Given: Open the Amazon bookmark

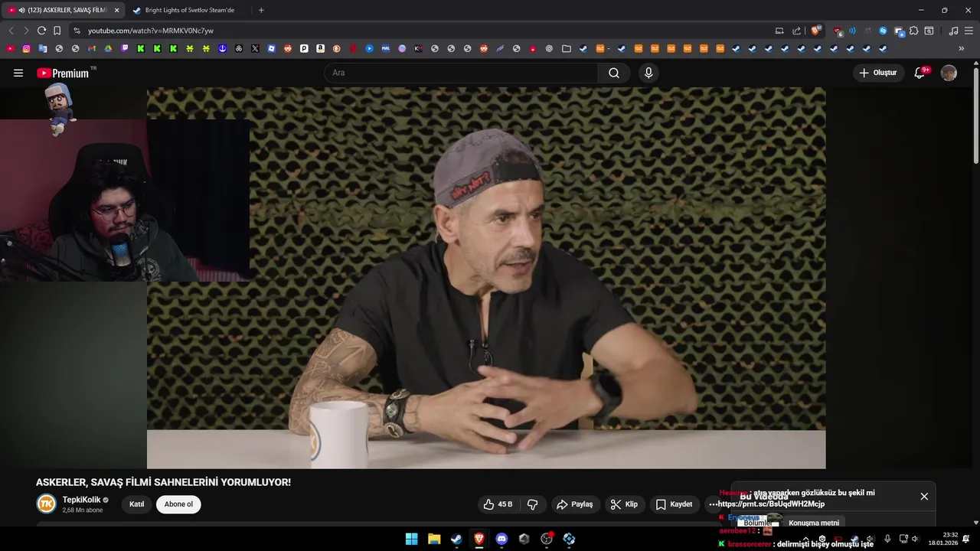Looking at the screenshot, I should click(320, 48).
